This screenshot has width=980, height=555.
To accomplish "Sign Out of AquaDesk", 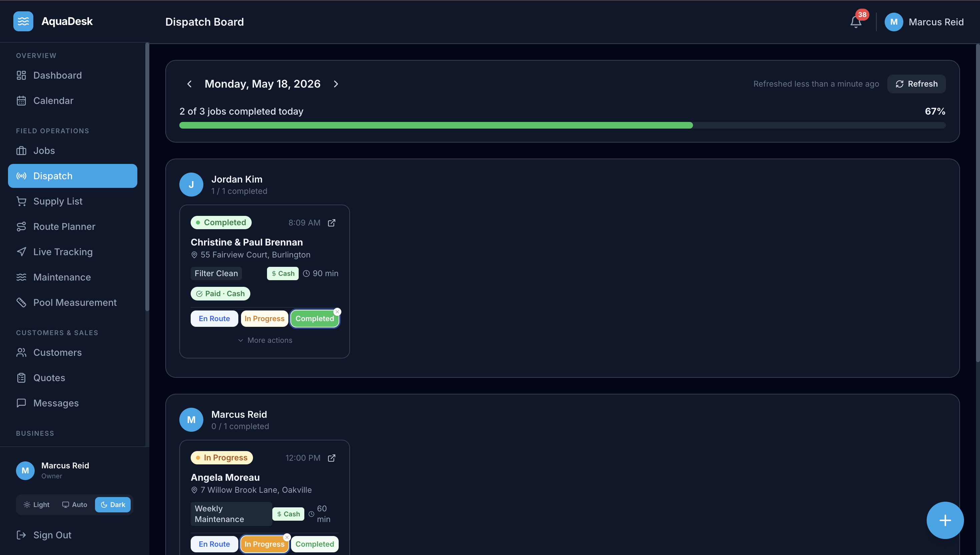I will tap(72, 535).
